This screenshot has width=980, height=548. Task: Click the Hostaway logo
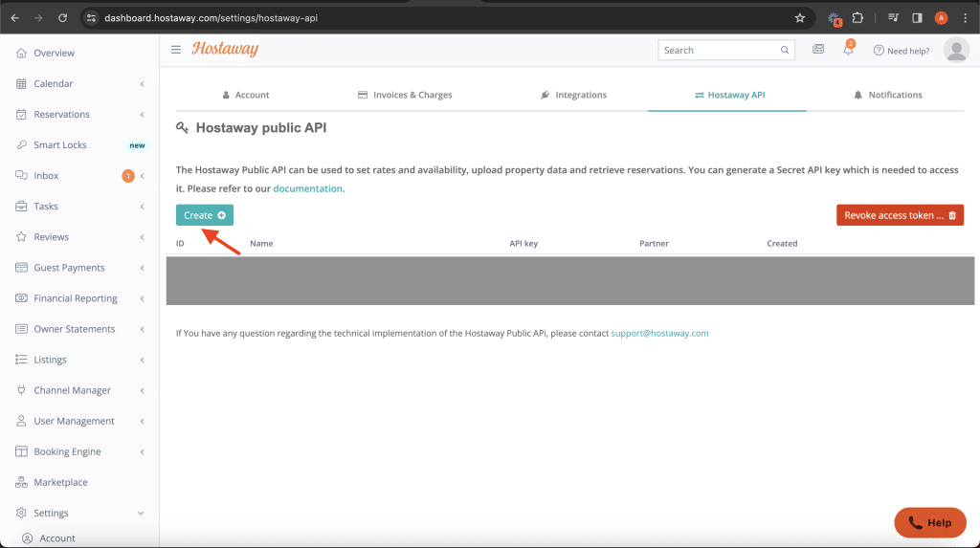click(x=225, y=49)
